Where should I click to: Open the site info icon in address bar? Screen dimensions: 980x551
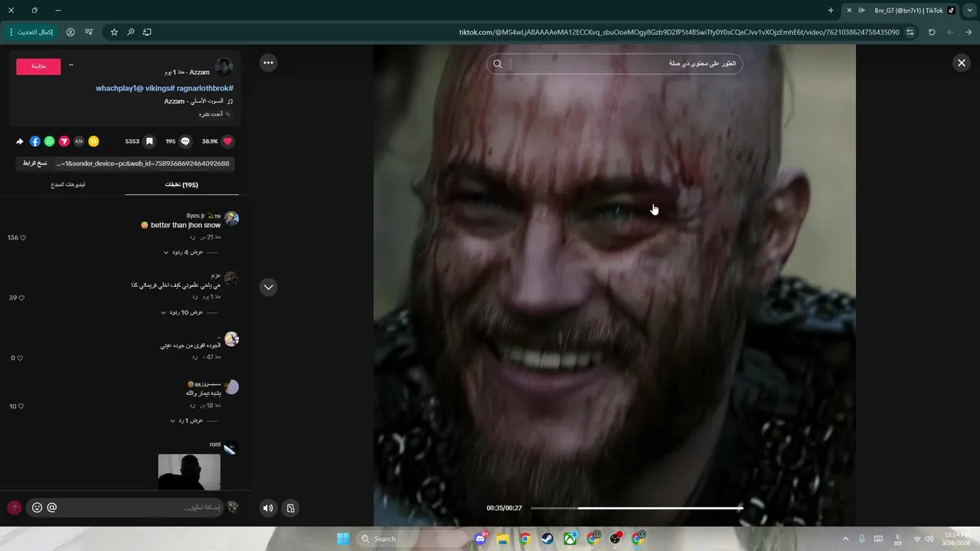pyautogui.click(x=910, y=32)
